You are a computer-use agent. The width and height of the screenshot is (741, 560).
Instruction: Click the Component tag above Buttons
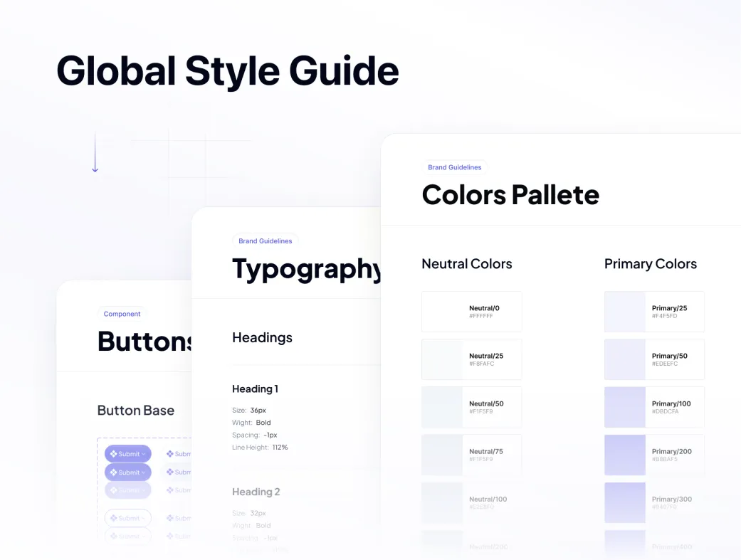click(122, 314)
